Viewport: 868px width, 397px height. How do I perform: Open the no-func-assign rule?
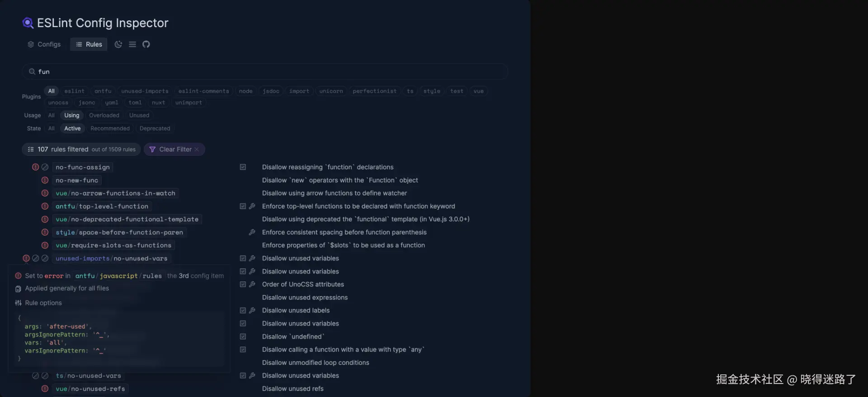tap(83, 167)
